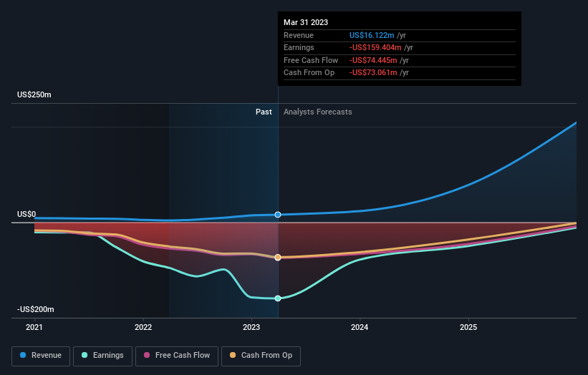
Task: Click the Earnings row label in tooltip
Action: click(x=299, y=47)
